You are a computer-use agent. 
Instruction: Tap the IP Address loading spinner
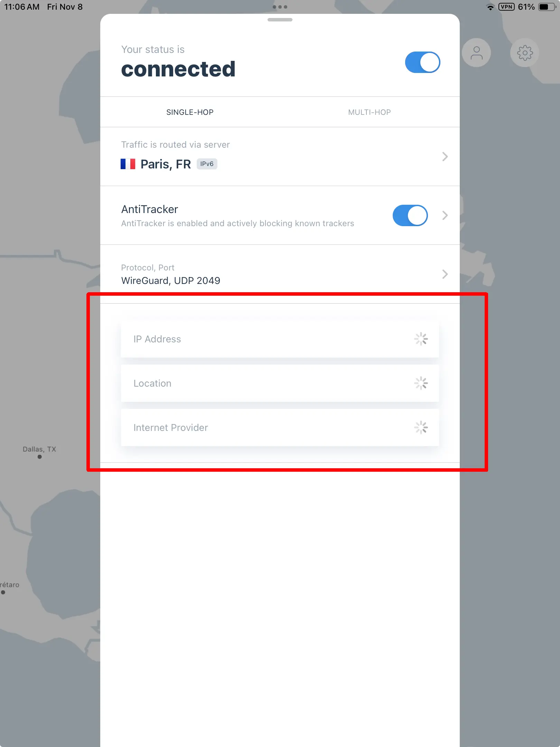[421, 339]
